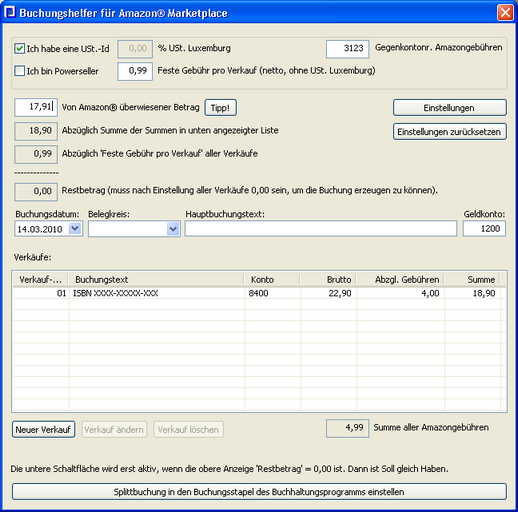518x512 pixels.
Task: Close the Buchungshelfer window
Action: coord(505,13)
